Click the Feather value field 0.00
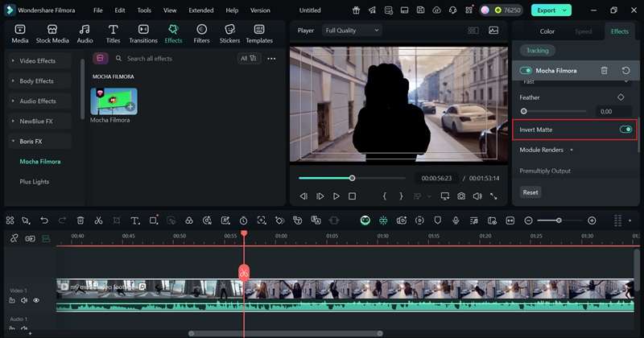This screenshot has height=338, width=644. (613, 111)
